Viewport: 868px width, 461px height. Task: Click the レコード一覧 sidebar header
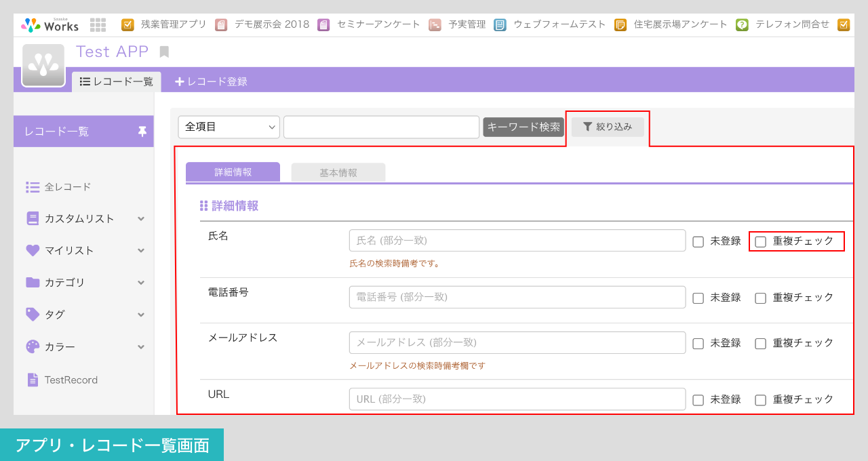click(x=83, y=132)
